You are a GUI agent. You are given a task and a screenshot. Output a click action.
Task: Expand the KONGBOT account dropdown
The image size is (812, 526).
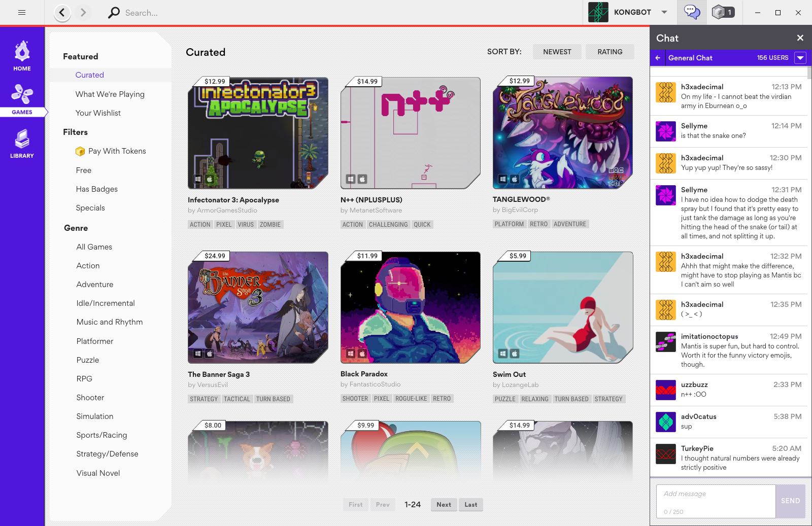pyautogui.click(x=664, y=12)
